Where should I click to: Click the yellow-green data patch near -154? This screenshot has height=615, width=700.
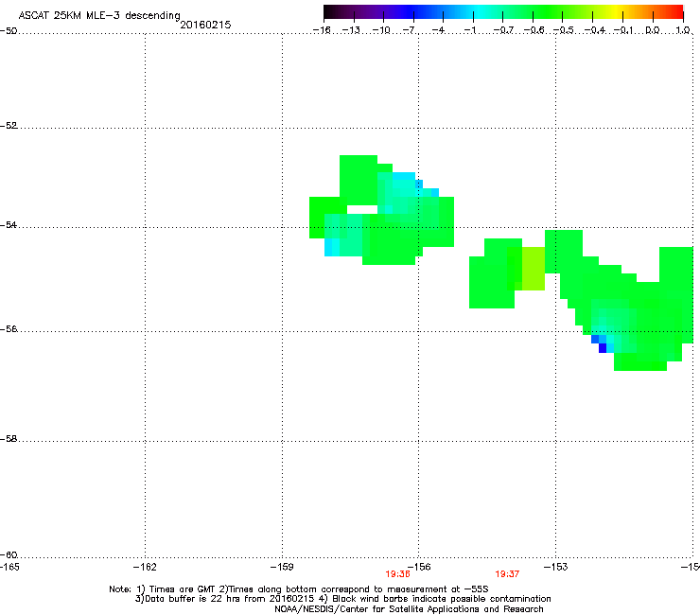pos(533,269)
